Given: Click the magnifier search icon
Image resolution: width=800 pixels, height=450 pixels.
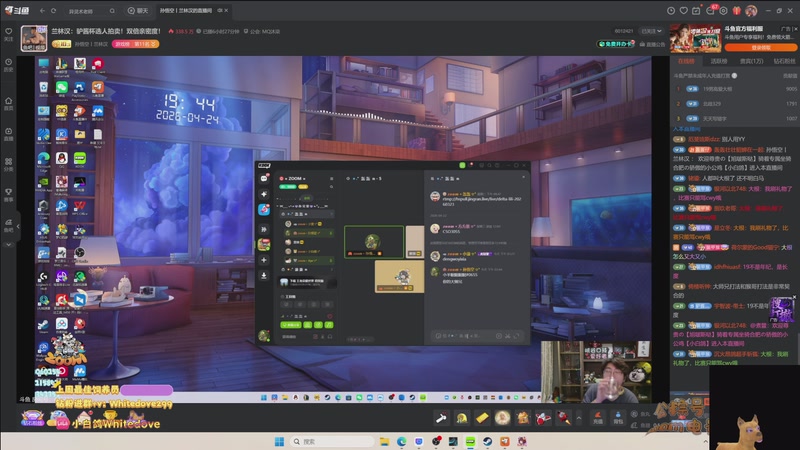Looking at the screenshot, I should [x=112, y=11].
